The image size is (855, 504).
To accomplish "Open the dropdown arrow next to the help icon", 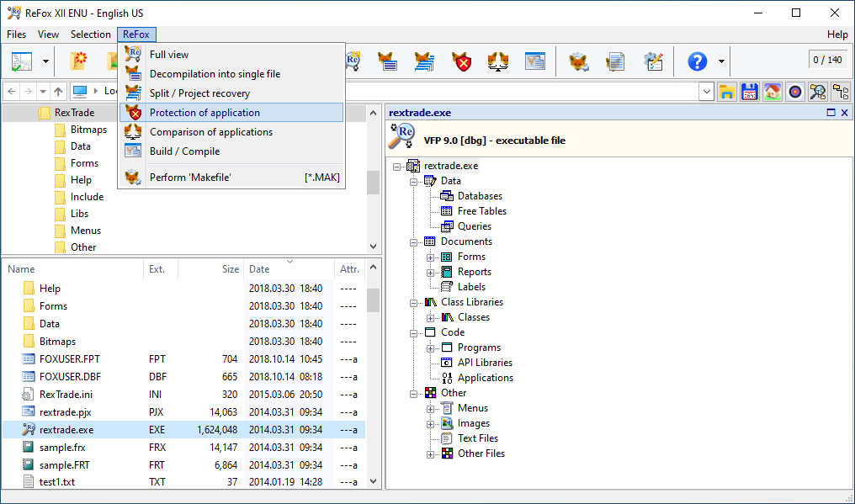I will pos(721,61).
